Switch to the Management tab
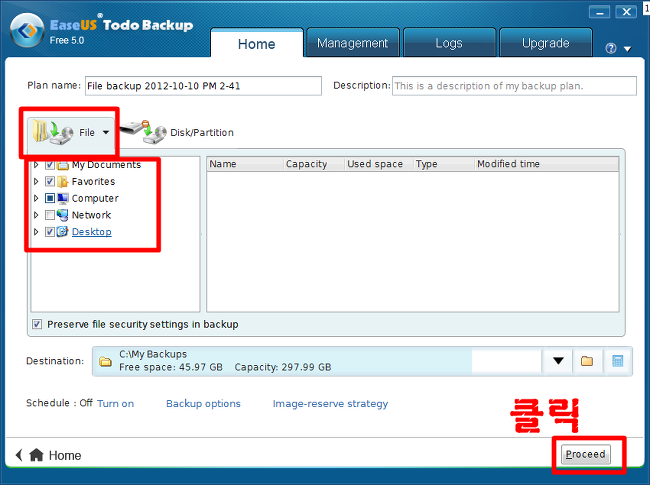 tap(352, 43)
